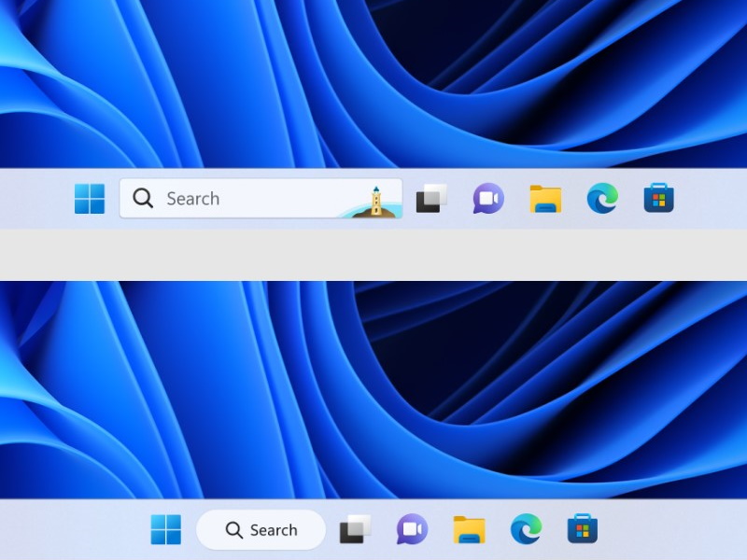Launch Teams Chat in upper taskbar
747x560 pixels.
[x=488, y=198]
